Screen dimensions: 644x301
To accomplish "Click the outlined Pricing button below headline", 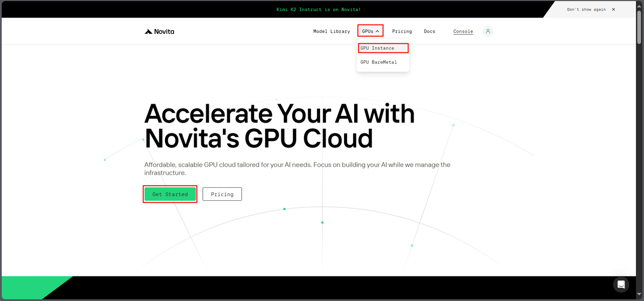I will 222,194.
